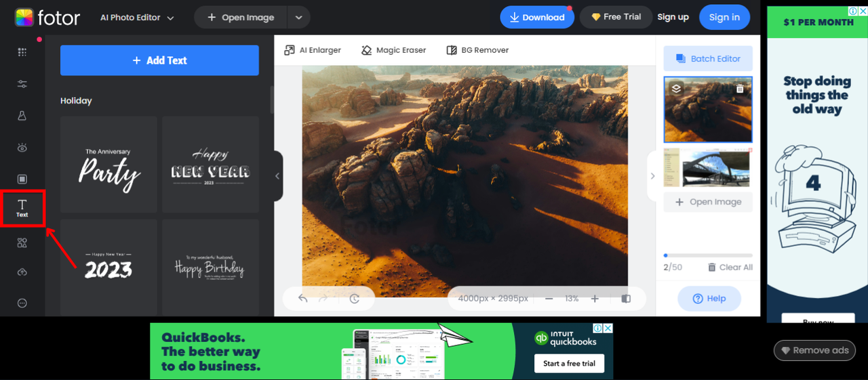Collapse the right image panel
The height and width of the screenshot is (380, 868).
[x=652, y=176]
